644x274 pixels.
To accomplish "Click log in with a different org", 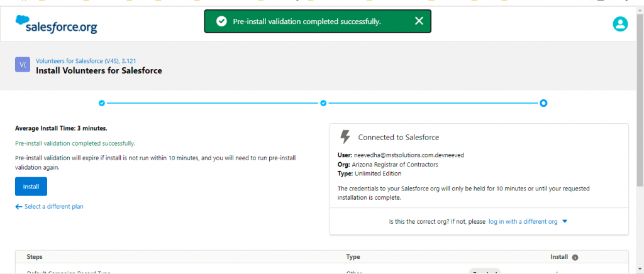I will (x=523, y=221).
